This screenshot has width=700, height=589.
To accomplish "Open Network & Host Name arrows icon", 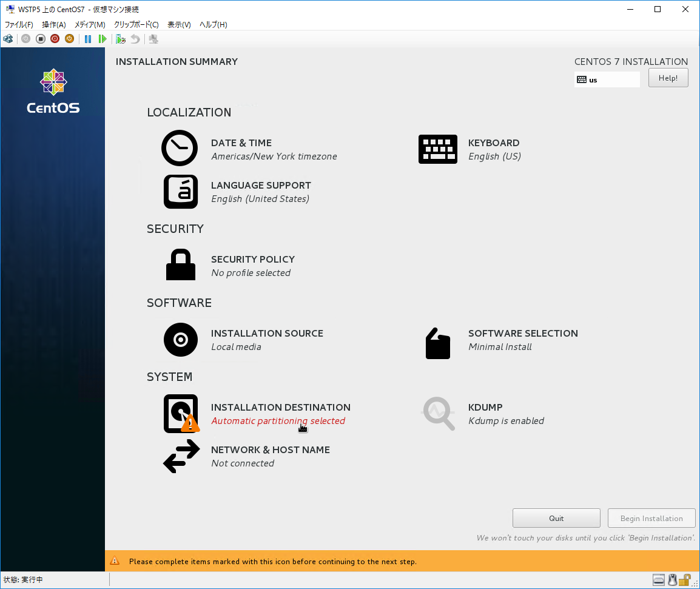I will (181, 456).
